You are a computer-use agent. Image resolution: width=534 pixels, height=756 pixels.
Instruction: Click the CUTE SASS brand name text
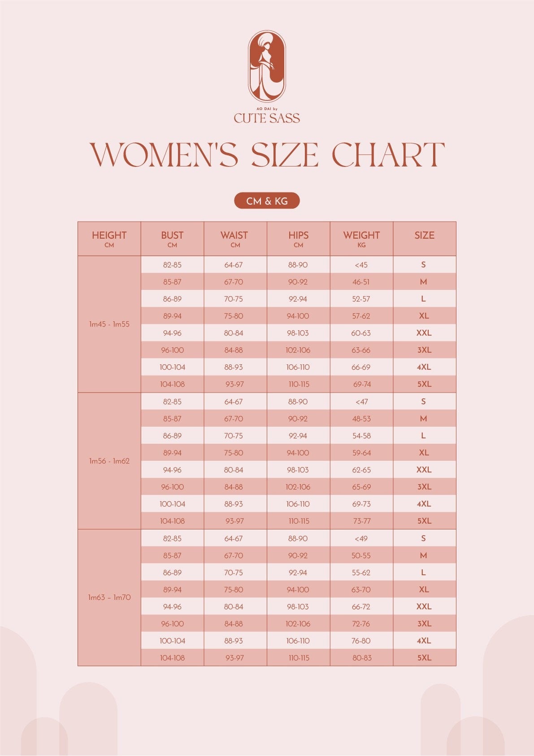click(x=267, y=118)
